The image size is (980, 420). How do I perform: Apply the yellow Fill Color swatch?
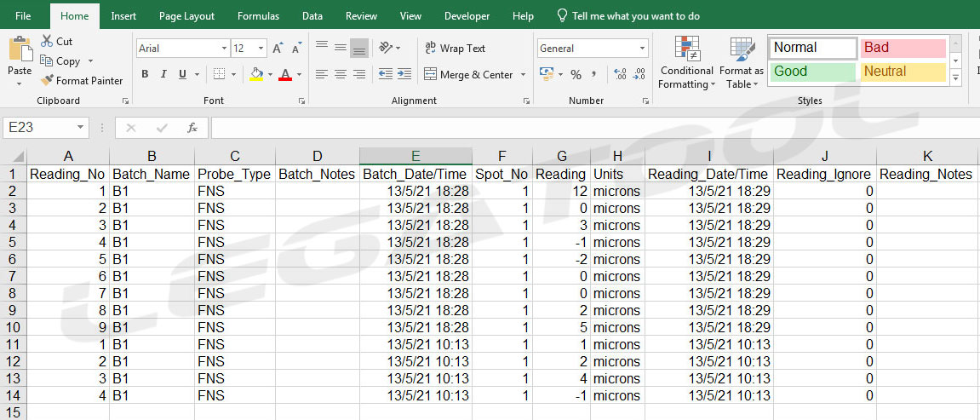[256, 75]
